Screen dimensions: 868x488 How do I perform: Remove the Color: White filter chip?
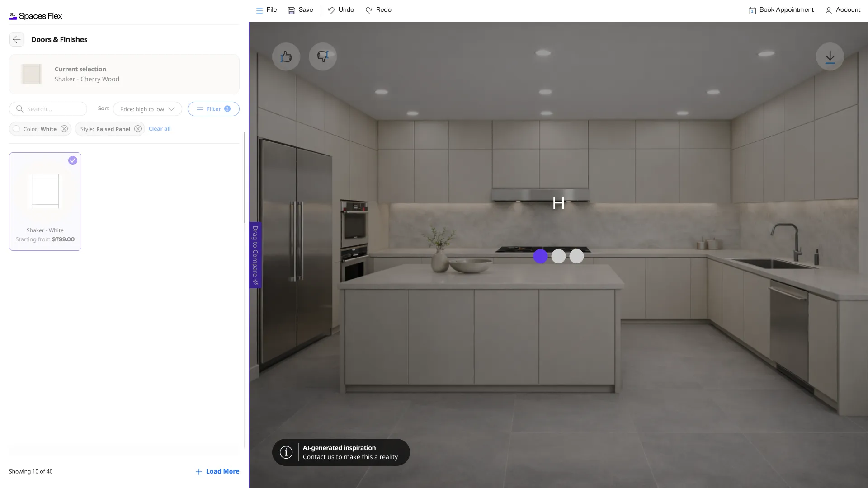click(x=64, y=129)
